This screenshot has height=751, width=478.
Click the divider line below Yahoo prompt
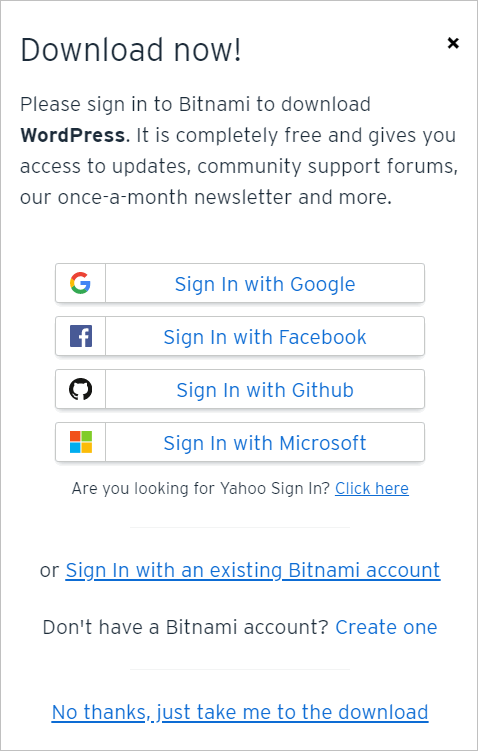coord(240,527)
